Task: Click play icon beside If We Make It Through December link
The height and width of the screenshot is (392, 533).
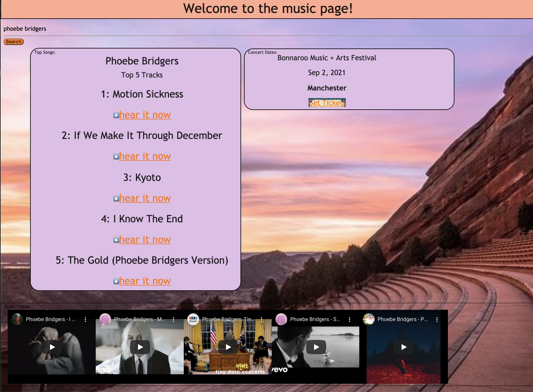Action: tap(116, 157)
